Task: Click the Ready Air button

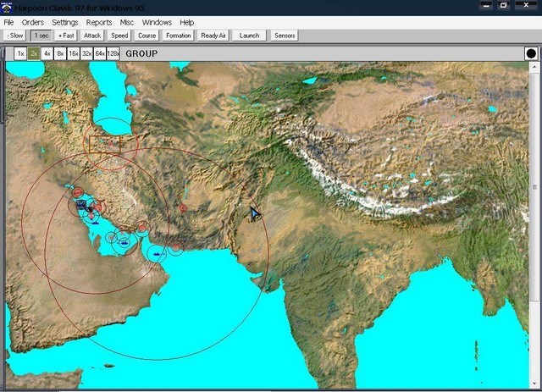Action: tap(214, 36)
